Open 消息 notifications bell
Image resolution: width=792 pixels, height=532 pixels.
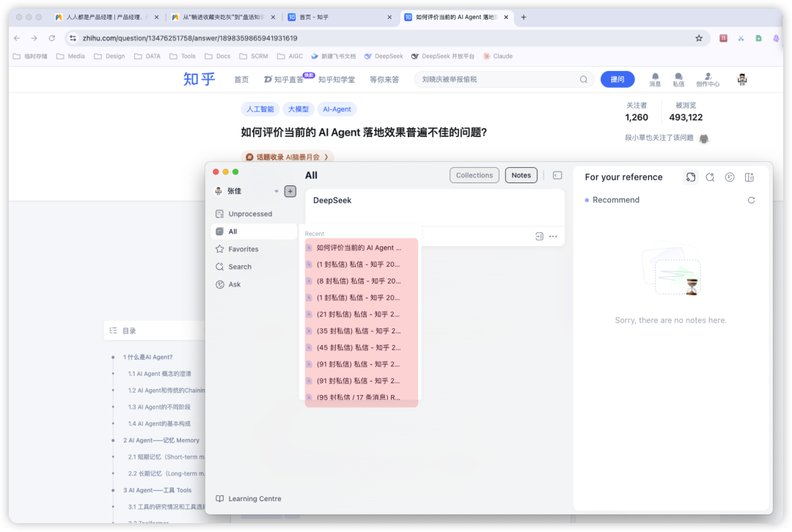click(655, 80)
